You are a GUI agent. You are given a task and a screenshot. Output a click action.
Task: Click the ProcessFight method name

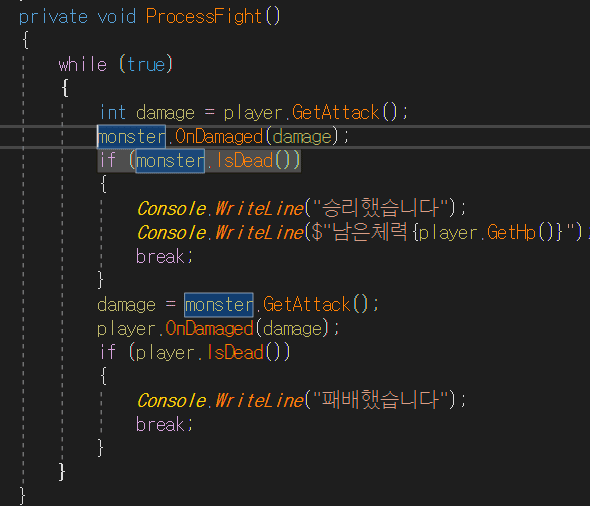(204, 17)
